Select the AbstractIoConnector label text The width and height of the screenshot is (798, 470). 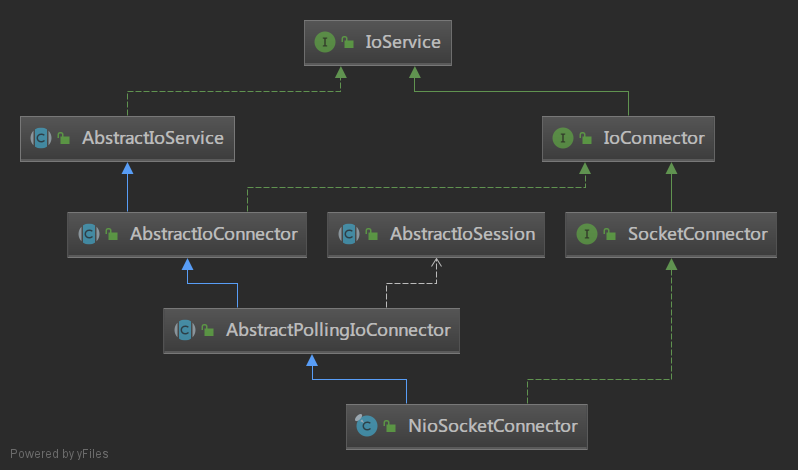coord(213,234)
